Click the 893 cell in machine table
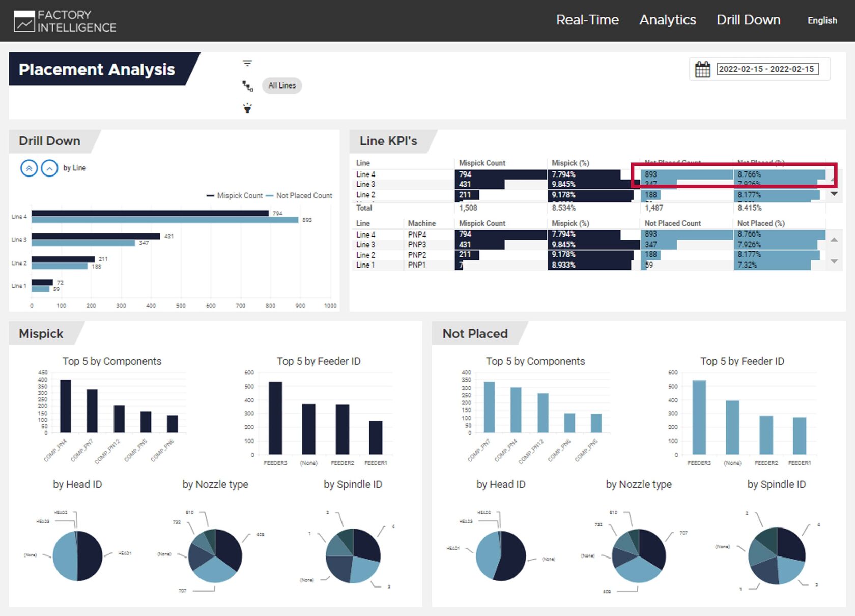 tap(687, 234)
